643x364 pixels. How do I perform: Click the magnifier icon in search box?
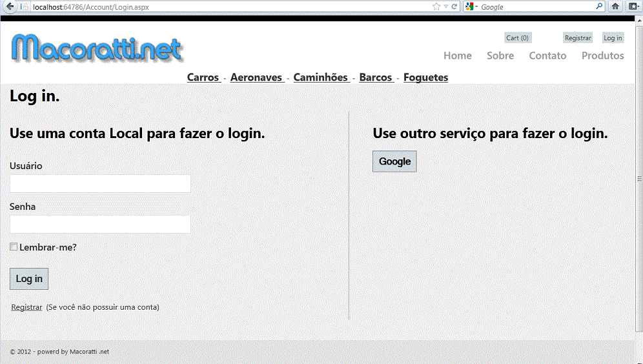[x=598, y=6]
